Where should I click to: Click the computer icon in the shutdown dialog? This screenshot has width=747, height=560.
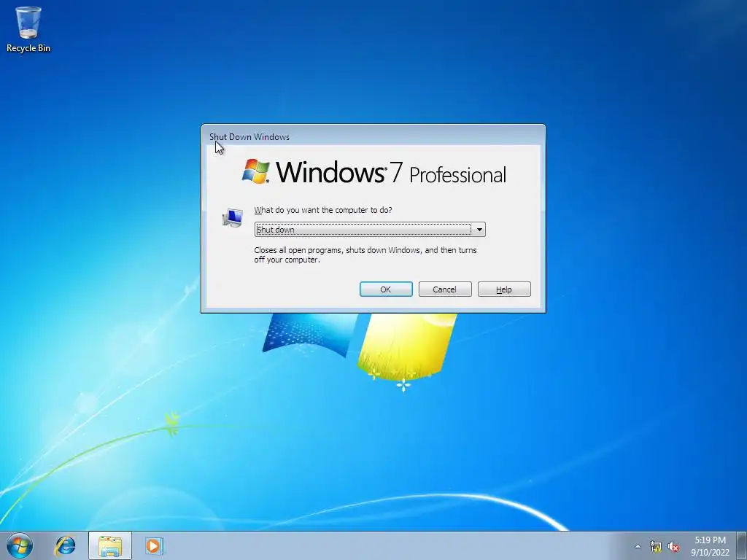coord(233,218)
